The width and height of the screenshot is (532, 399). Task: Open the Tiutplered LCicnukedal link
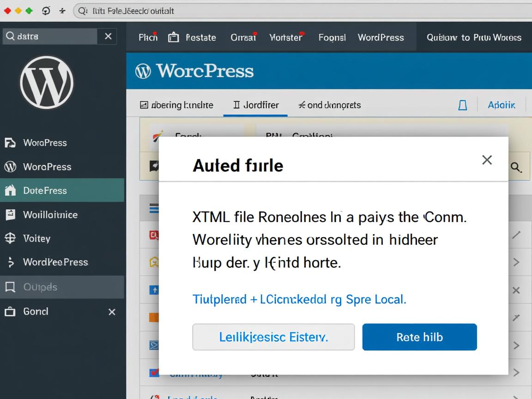point(299,299)
